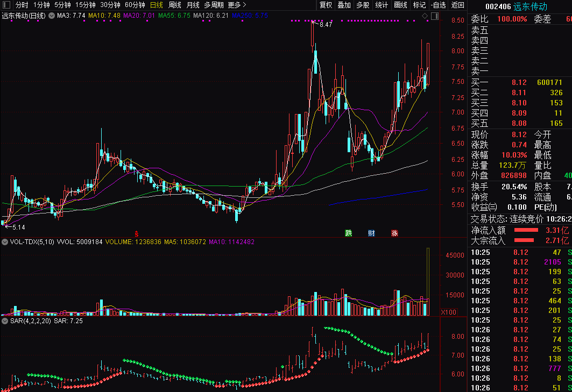Image resolution: width=572 pixels, height=392 pixels.
Task: Open the SAR indicator dropdown
Action: (x=5, y=321)
